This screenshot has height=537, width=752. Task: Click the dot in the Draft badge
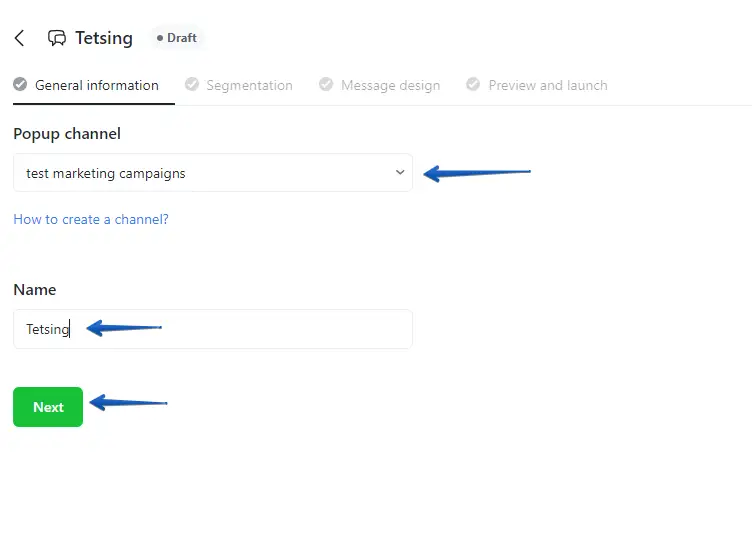coord(160,38)
